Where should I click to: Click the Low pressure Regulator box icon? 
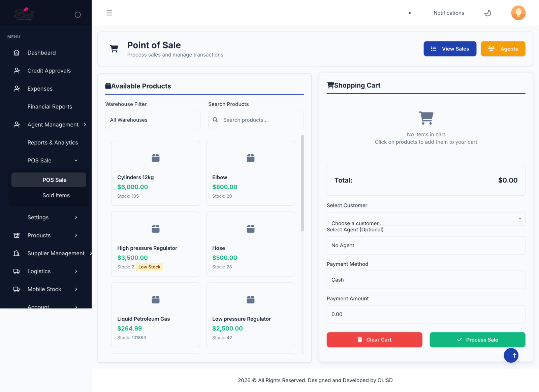tap(251, 299)
